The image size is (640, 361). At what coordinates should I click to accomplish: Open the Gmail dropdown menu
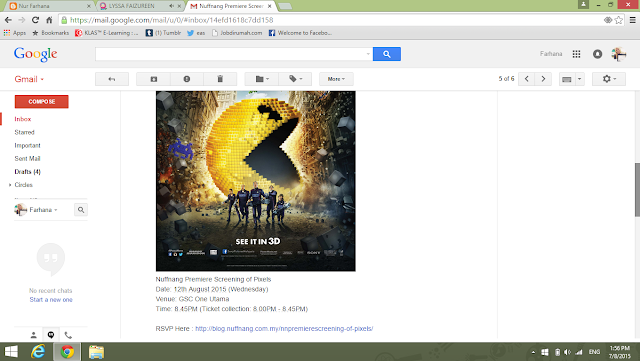(x=29, y=79)
